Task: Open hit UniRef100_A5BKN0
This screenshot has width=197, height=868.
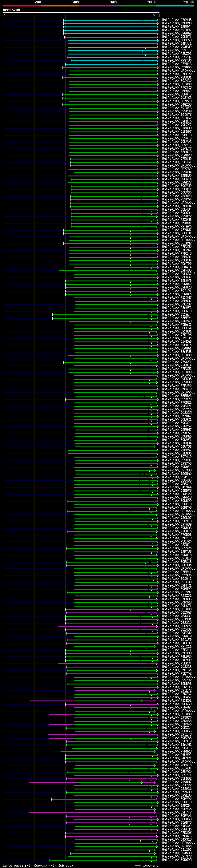Action: 177,23
